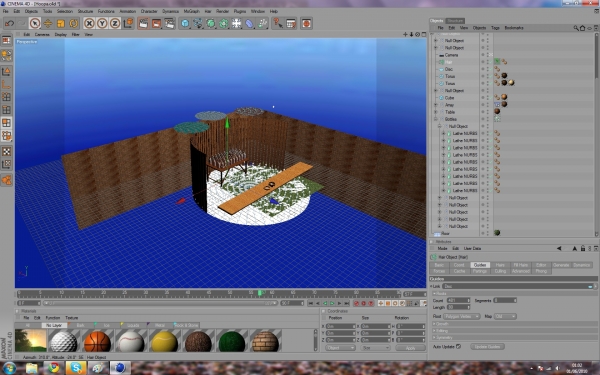The height and width of the screenshot is (375, 600).
Task: Expand the Table object in the tree
Action: 435,112
